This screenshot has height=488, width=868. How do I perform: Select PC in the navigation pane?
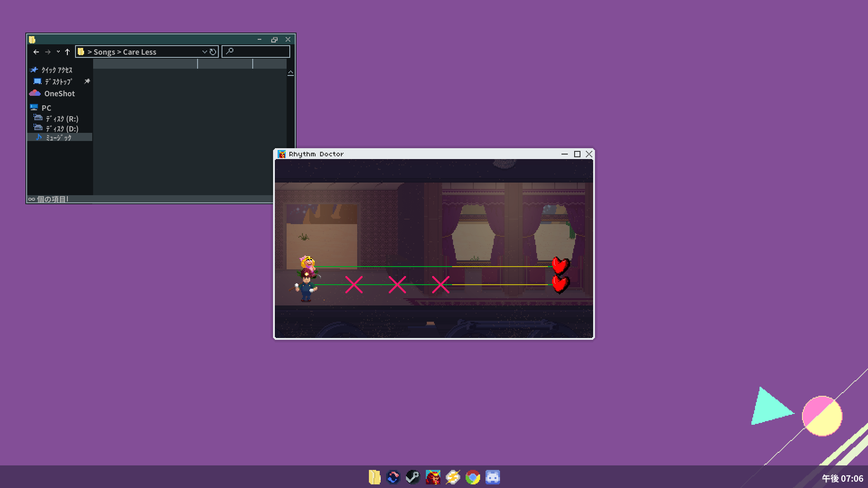(x=41, y=108)
